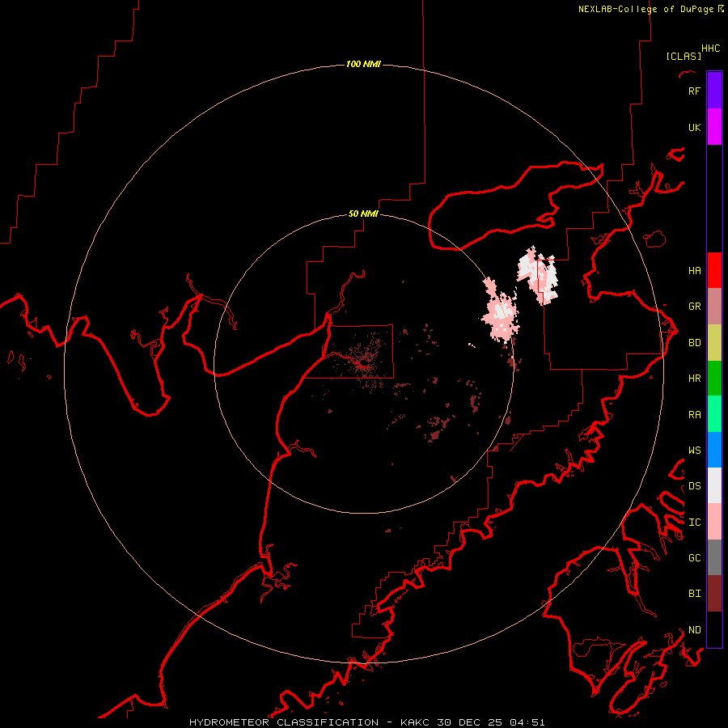728x728 pixels.
Task: Click the RA legend label
Action: 694,414
